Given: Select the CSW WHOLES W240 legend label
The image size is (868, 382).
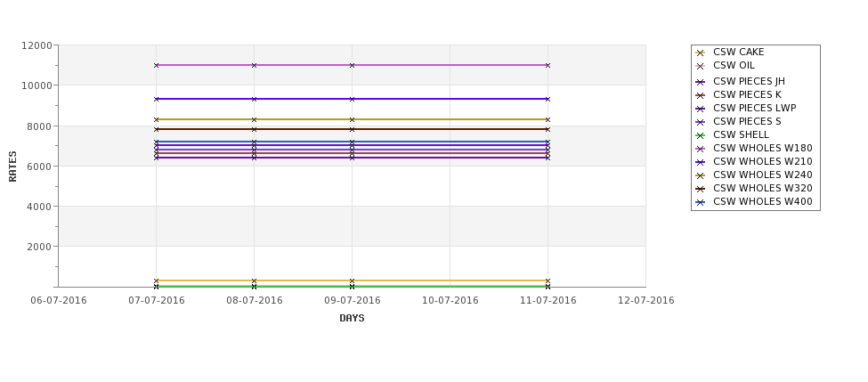Looking at the screenshot, I should click(762, 175).
